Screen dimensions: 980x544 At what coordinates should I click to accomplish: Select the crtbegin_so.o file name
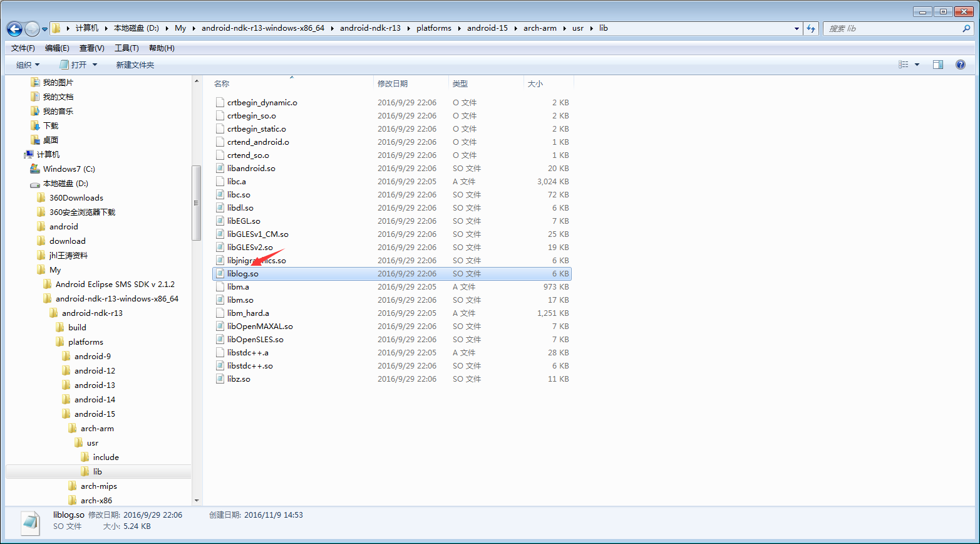pyautogui.click(x=252, y=115)
